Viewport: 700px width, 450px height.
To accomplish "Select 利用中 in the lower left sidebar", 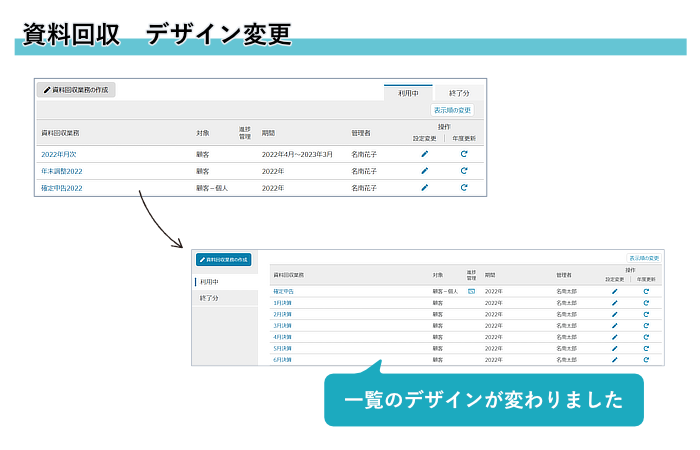I will (x=210, y=282).
